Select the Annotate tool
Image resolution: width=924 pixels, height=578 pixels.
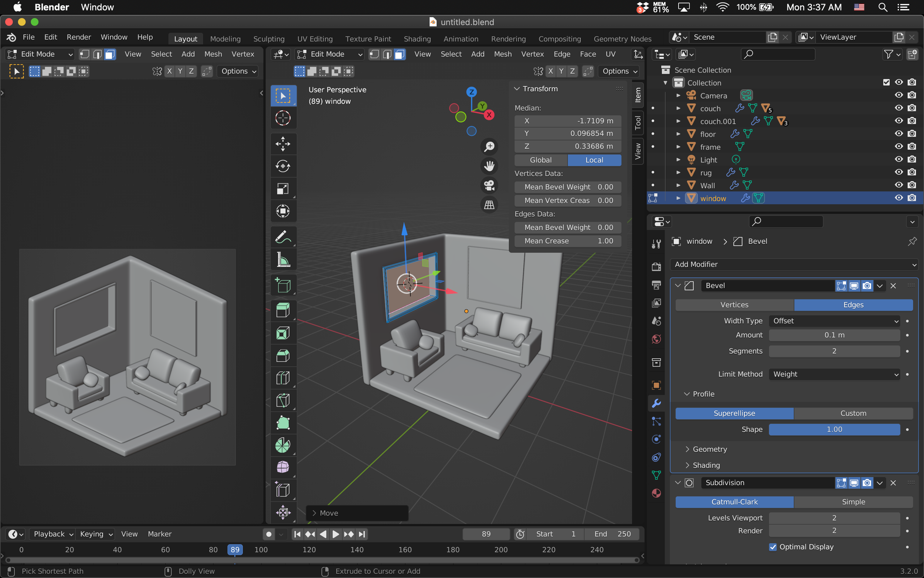[283, 237]
